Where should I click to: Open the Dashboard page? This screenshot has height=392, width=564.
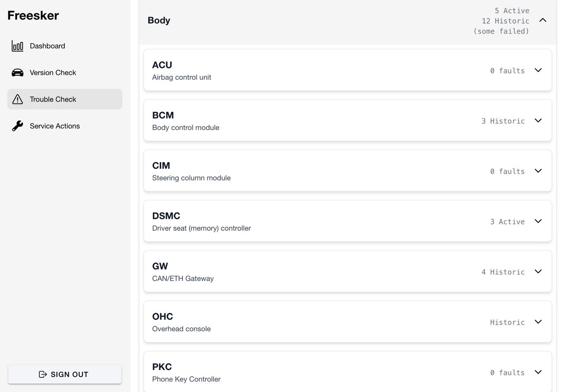pyautogui.click(x=48, y=46)
